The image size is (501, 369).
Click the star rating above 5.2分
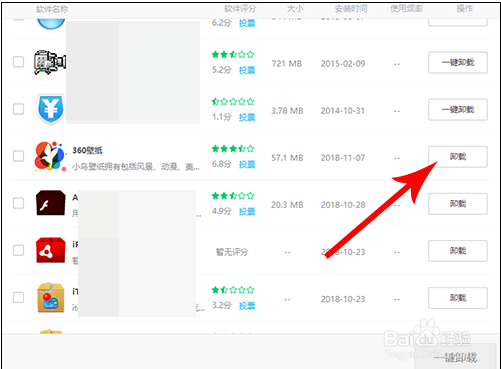tap(233, 54)
